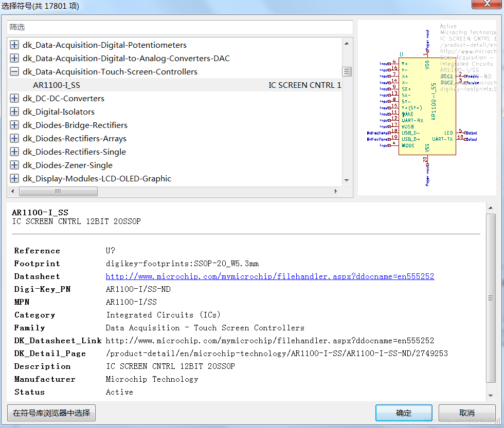This screenshot has height=428, width=504.
Task: Click tree list scroll up arrow
Action: (x=347, y=43)
